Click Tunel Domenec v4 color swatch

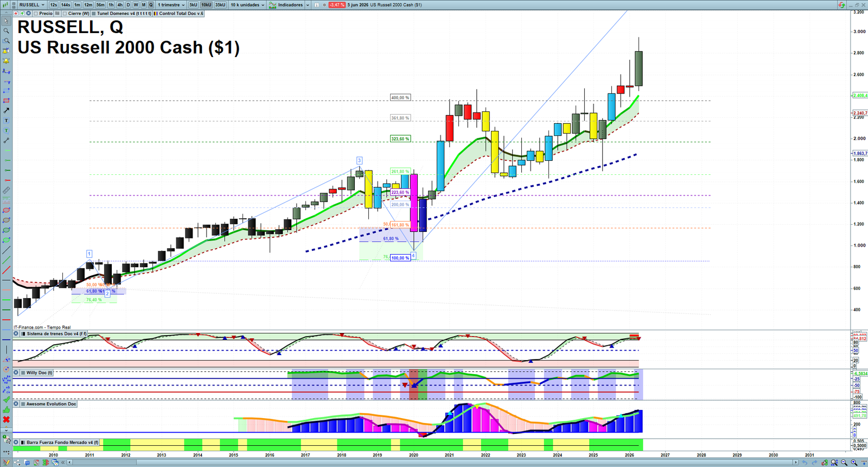94,13
